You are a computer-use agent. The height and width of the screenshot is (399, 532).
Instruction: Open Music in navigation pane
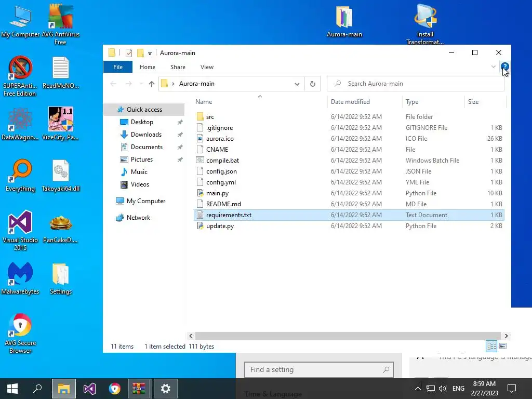tap(139, 172)
